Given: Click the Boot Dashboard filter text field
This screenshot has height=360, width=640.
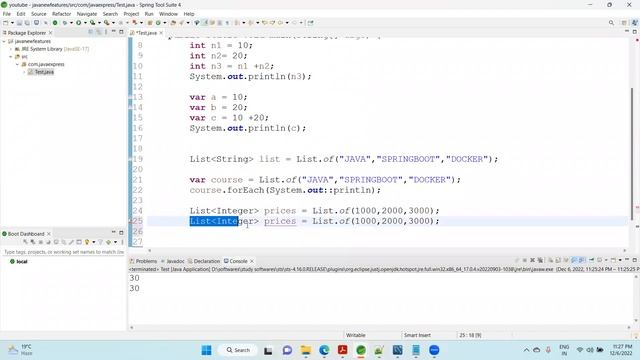Looking at the screenshot, I should tap(64, 252).
